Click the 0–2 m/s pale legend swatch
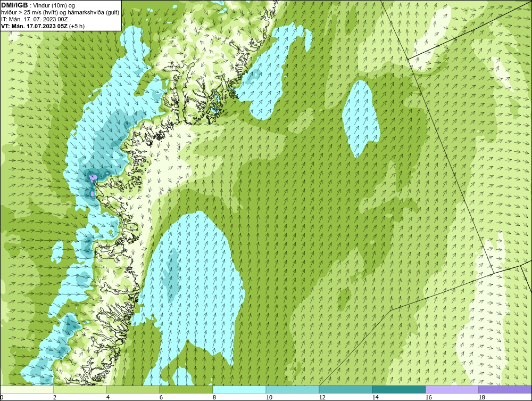The image size is (532, 401). 27,389
